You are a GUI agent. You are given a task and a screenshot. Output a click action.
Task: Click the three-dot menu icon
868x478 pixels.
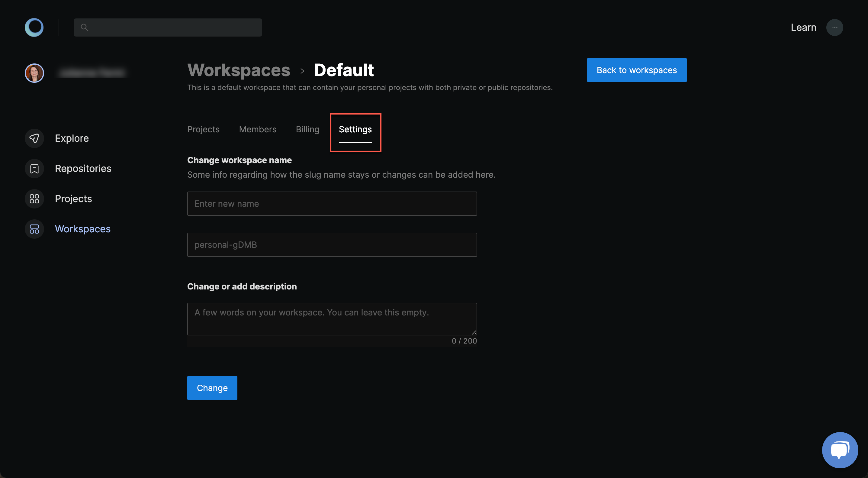[834, 27]
